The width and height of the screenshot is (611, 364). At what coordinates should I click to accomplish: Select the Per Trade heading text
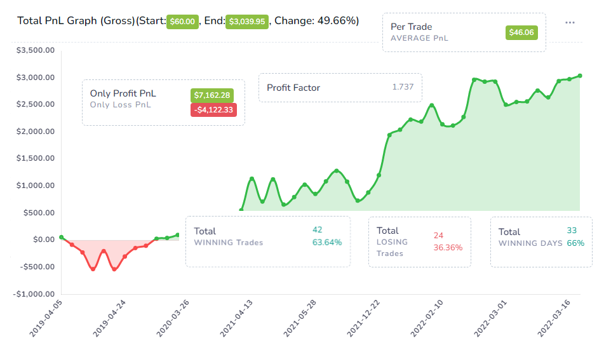[411, 27]
